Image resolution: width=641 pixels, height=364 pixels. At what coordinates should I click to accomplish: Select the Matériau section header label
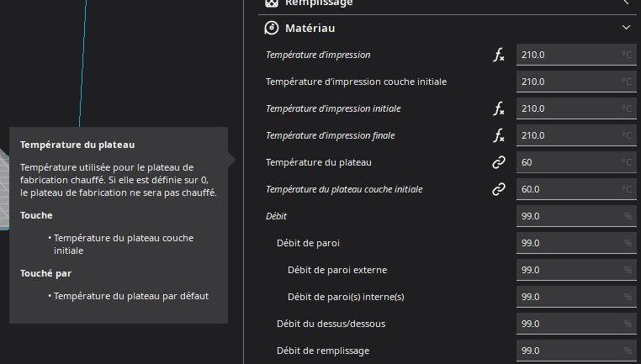(310, 29)
